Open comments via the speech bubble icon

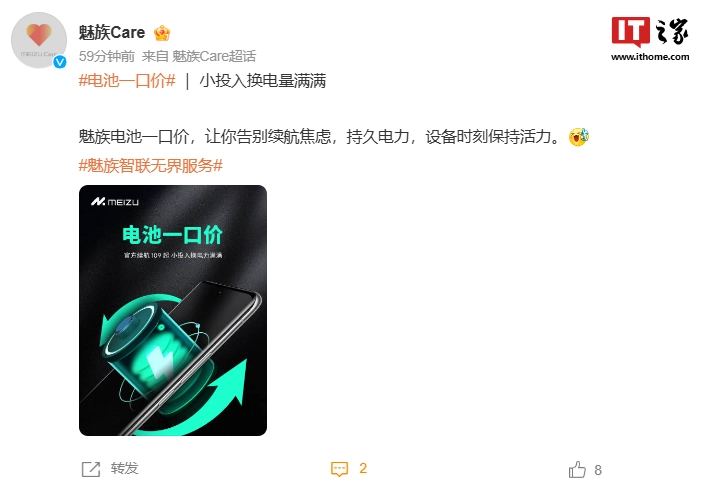coord(339,469)
